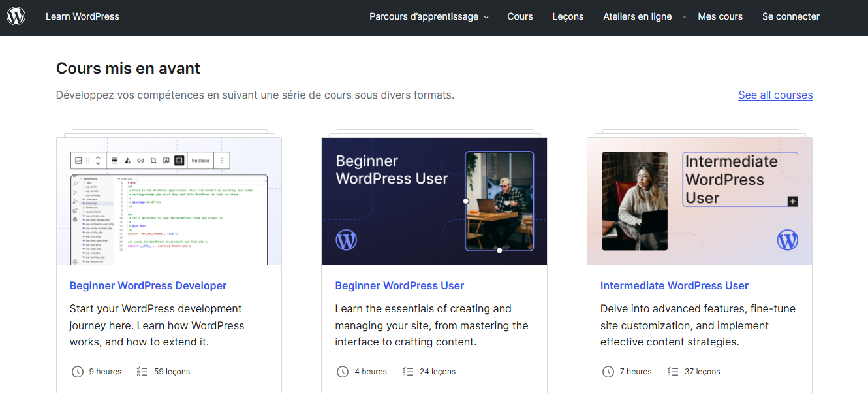868x401 pixels.
Task: Click the WordPress logo in the navigation bar
Action: [16, 16]
